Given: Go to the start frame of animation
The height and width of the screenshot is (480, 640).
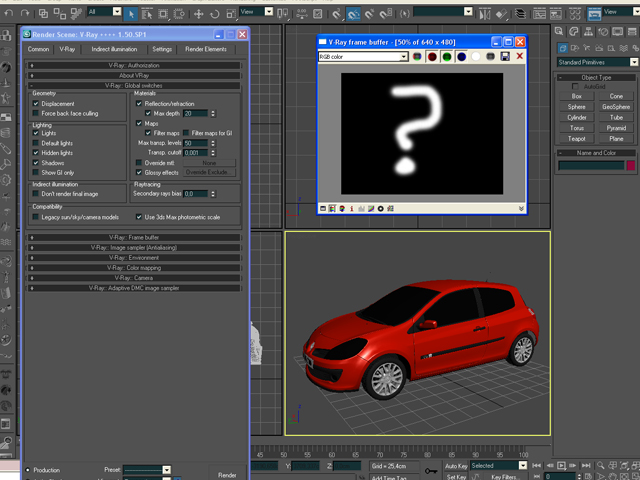Looking at the screenshot, I should point(537,466).
